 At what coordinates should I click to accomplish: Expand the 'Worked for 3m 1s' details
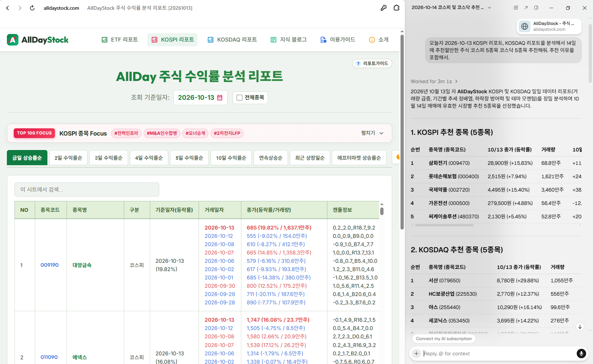[434, 81]
